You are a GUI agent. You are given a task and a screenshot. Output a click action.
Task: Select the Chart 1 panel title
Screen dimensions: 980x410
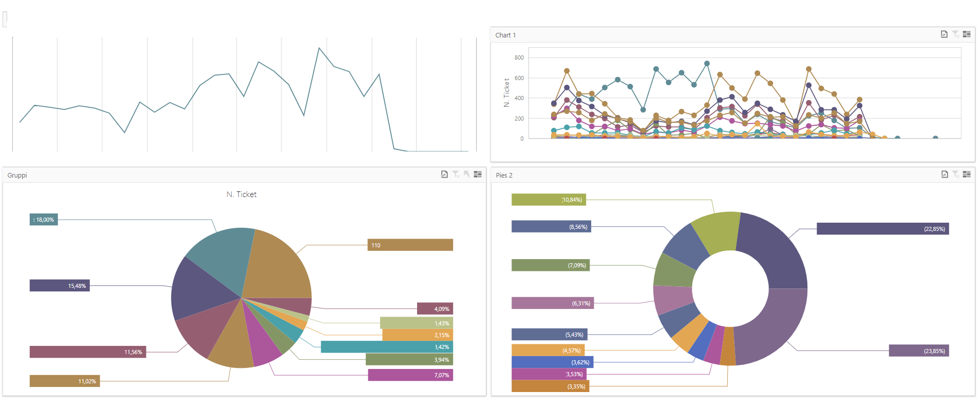tap(505, 35)
